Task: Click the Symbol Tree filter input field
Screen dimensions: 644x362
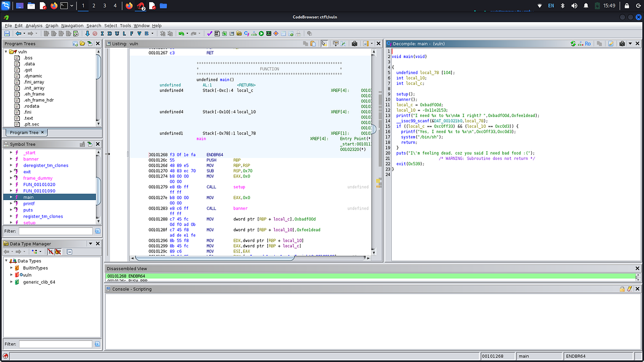Action: [55, 231]
